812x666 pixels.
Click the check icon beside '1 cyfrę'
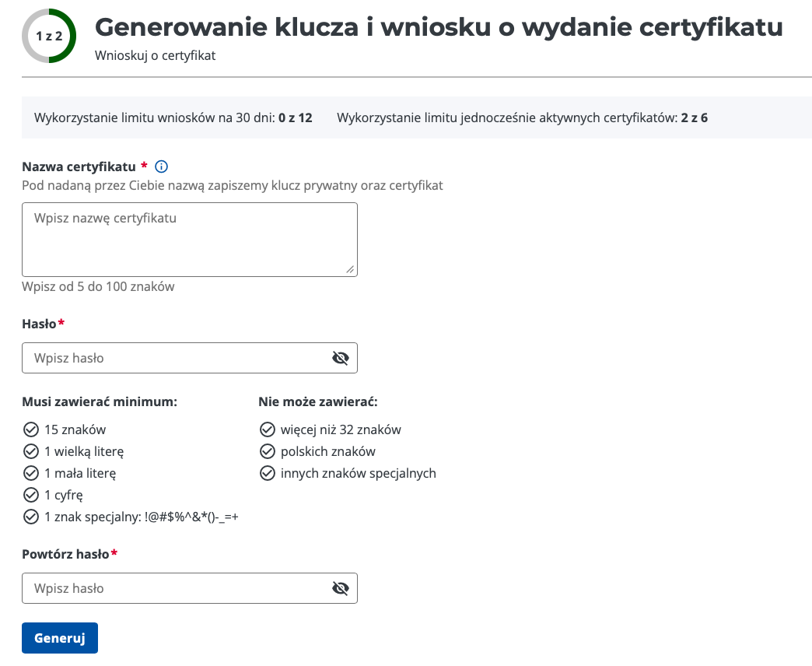tap(31, 495)
